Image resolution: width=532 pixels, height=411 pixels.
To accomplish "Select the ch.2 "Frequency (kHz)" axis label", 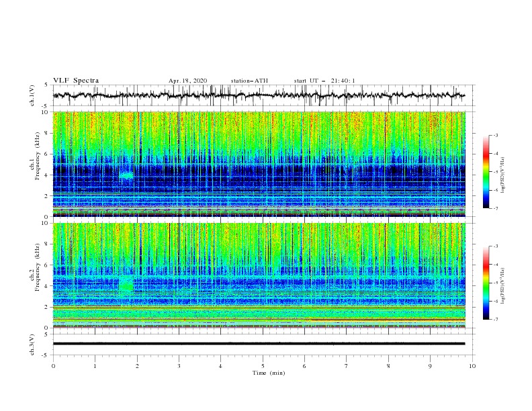I will [x=38, y=267].
